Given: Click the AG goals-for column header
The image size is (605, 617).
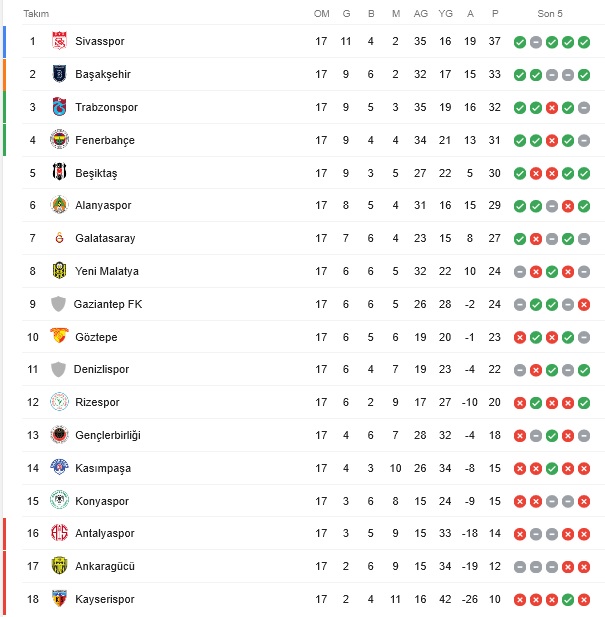Looking at the screenshot, I should (x=421, y=14).
